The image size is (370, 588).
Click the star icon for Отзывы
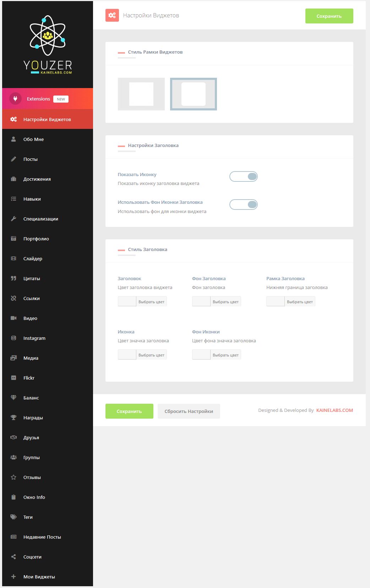[13, 477]
